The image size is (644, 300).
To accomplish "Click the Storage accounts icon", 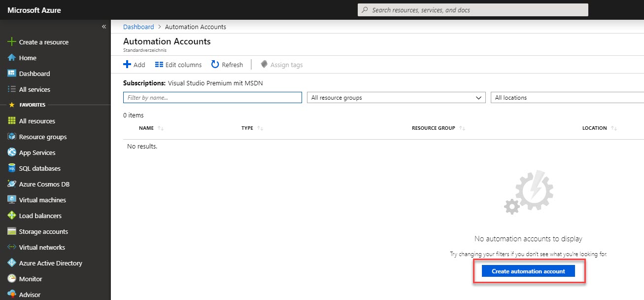I will 12,231.
